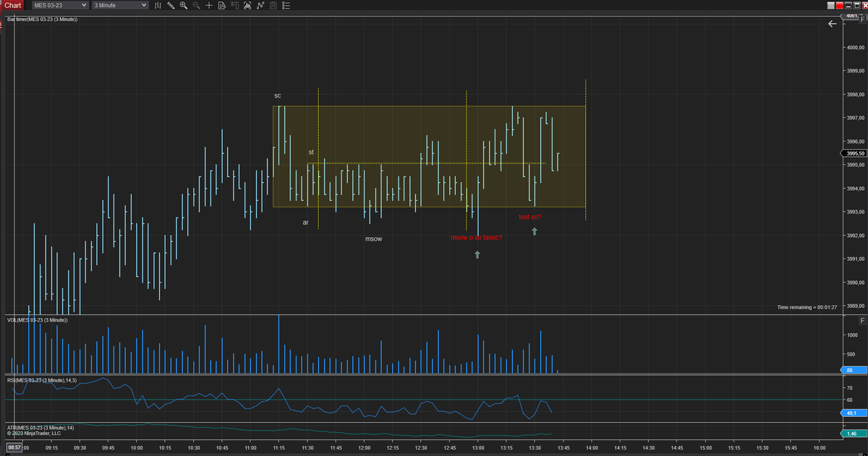The height and width of the screenshot is (456, 868).
Task: Open the indicators line-graph icon
Action: coord(260,5)
